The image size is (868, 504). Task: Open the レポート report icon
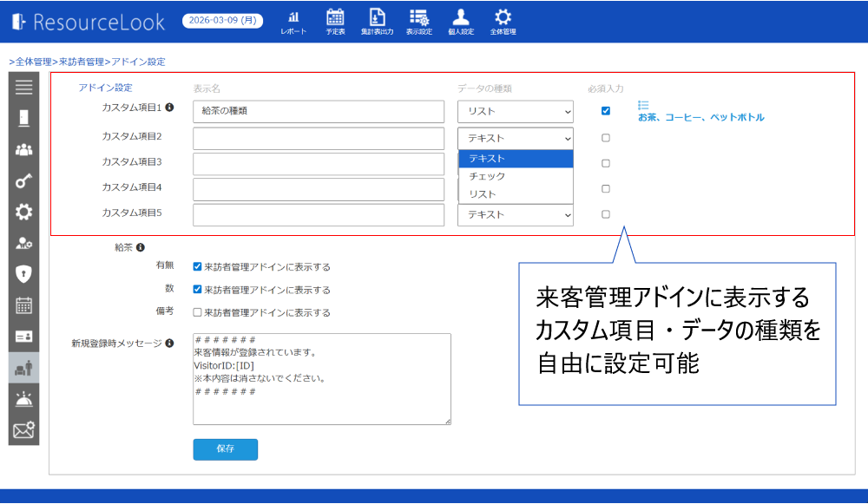(x=293, y=22)
